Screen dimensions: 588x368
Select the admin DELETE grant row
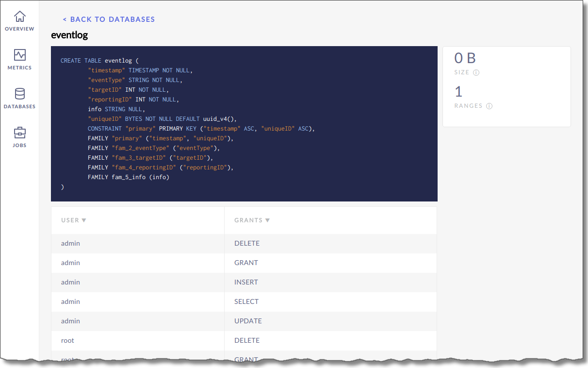pos(244,243)
